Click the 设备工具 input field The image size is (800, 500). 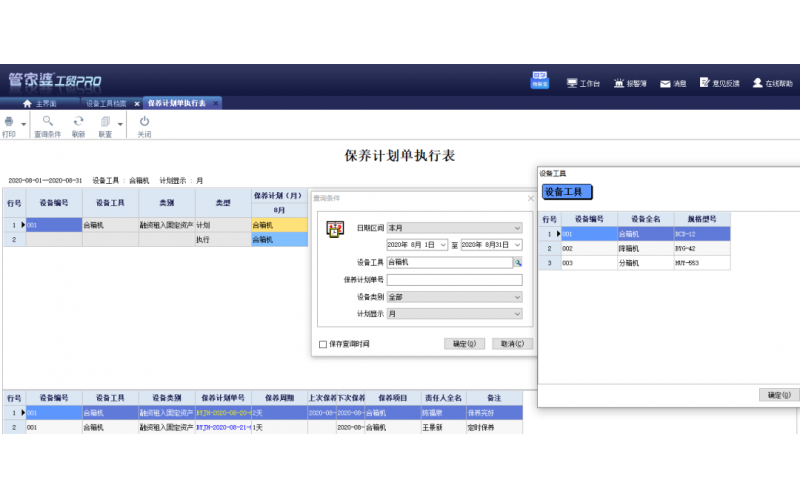pyautogui.click(x=449, y=262)
